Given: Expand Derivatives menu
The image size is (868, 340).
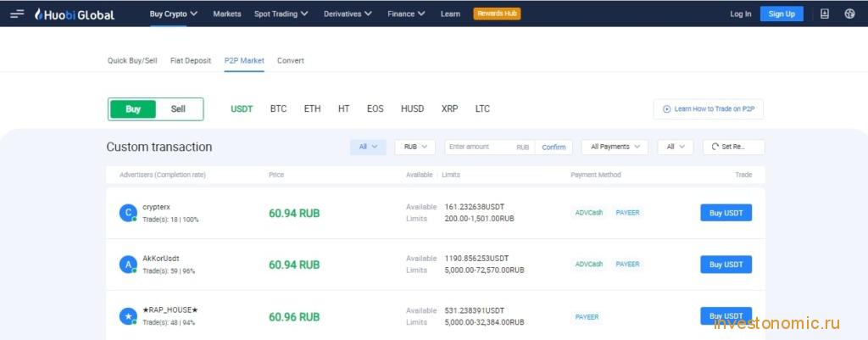Looking at the screenshot, I should (x=348, y=14).
